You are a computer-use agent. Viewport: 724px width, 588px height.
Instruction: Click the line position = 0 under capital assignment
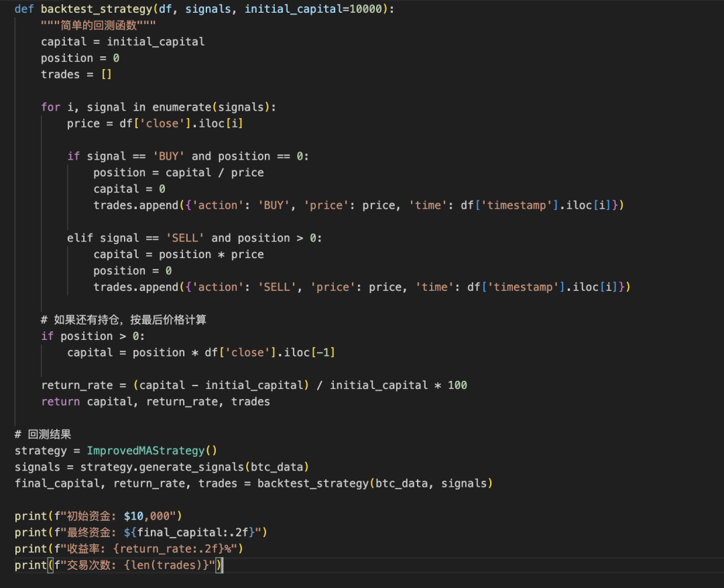pos(80,58)
